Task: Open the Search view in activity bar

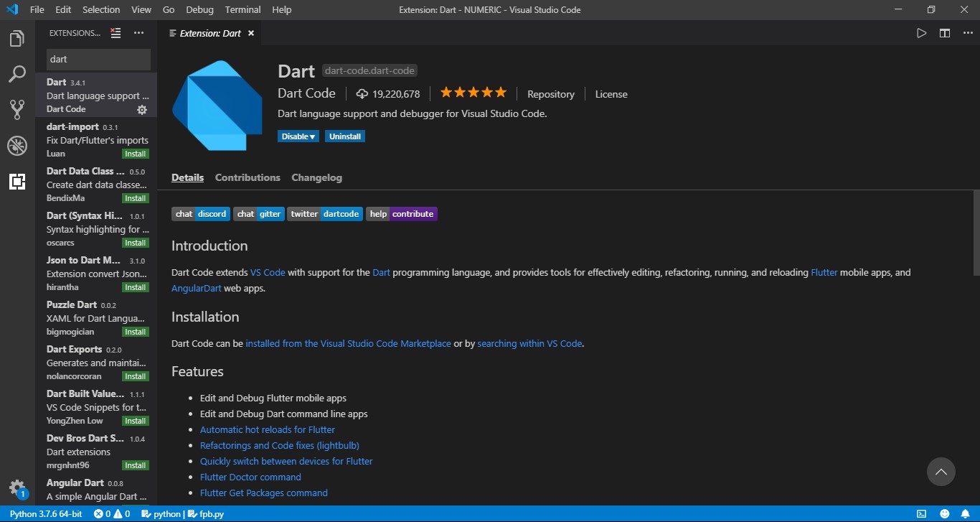Action: (17, 74)
